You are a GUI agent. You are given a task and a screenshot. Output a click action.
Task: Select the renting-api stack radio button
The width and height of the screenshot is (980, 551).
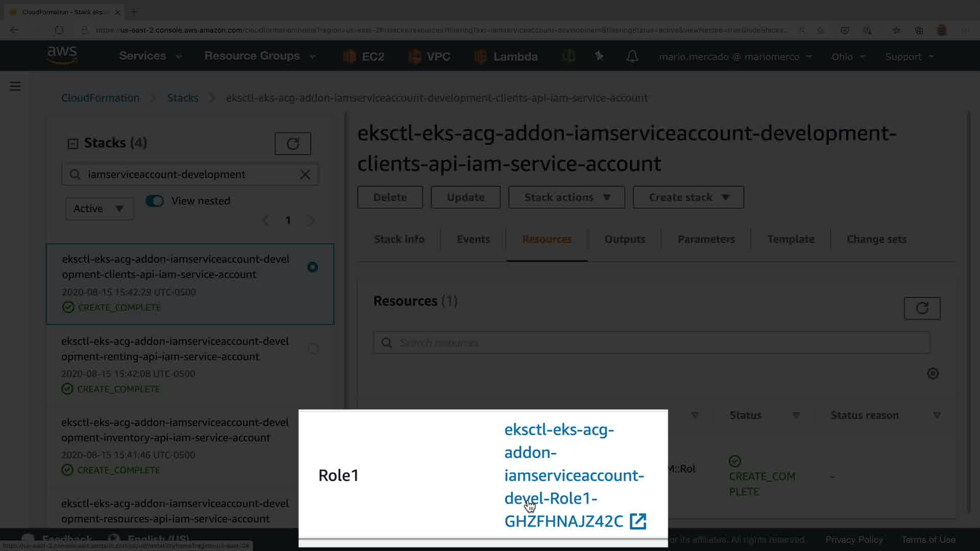313,349
